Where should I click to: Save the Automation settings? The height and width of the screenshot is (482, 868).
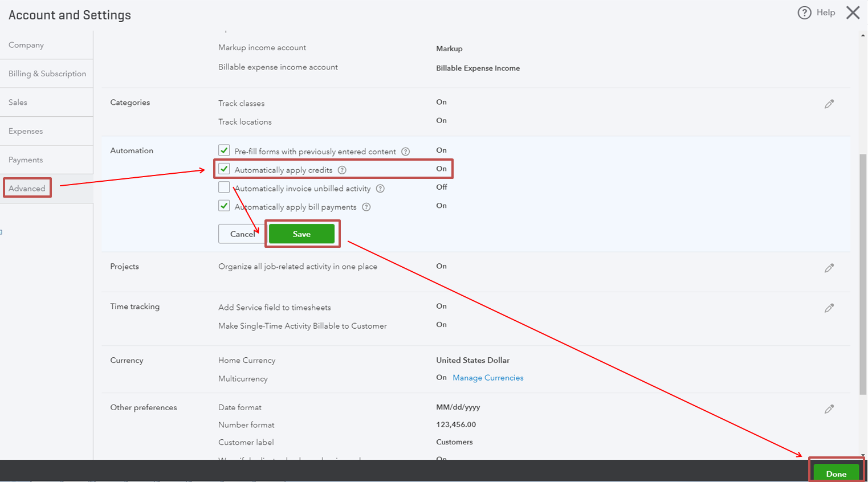pyautogui.click(x=301, y=234)
